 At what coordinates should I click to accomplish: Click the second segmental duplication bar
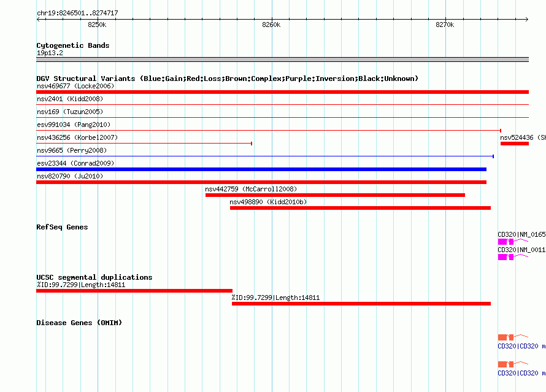tap(361, 304)
